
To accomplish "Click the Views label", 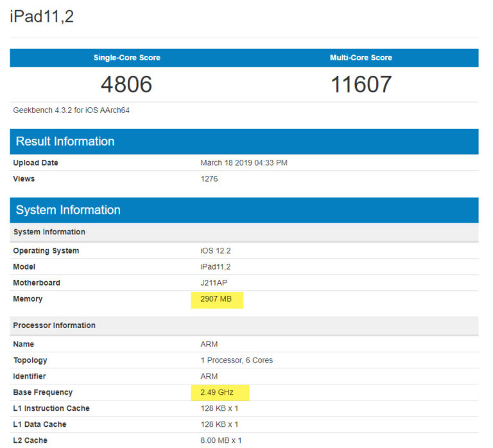I will click(24, 179).
